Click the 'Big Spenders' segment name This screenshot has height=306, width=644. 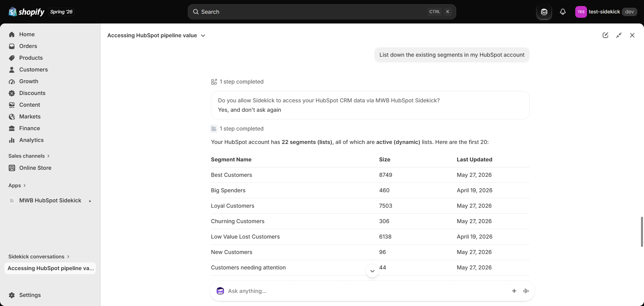tap(228, 190)
